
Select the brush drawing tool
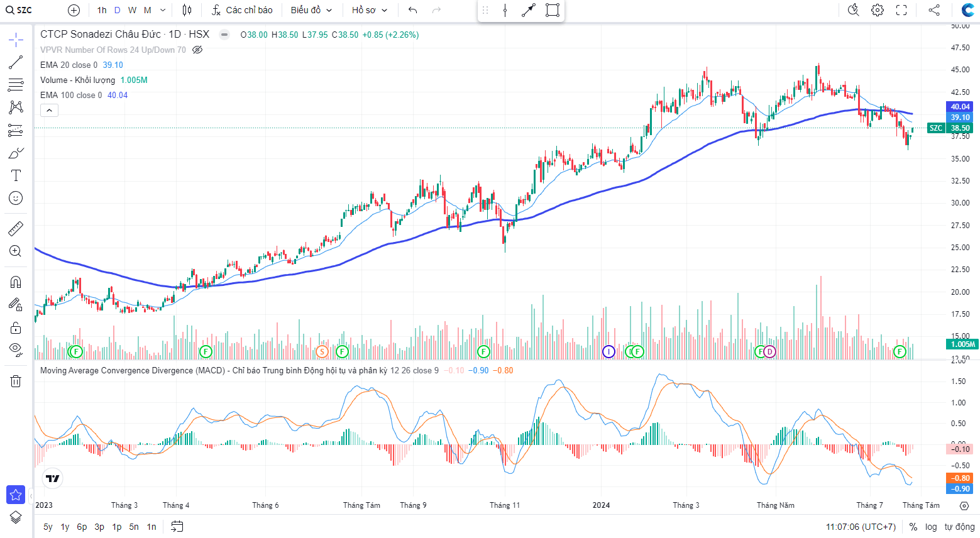(x=16, y=153)
